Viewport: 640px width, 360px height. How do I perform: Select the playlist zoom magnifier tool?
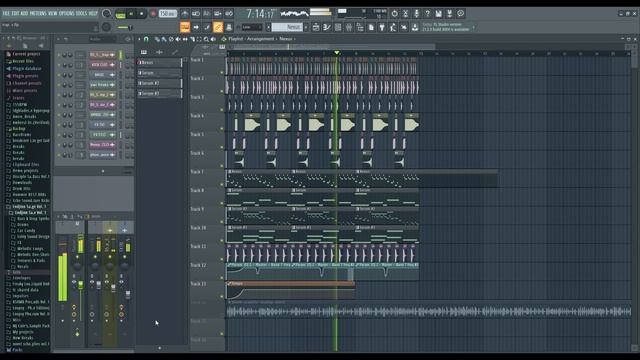pos(206,39)
